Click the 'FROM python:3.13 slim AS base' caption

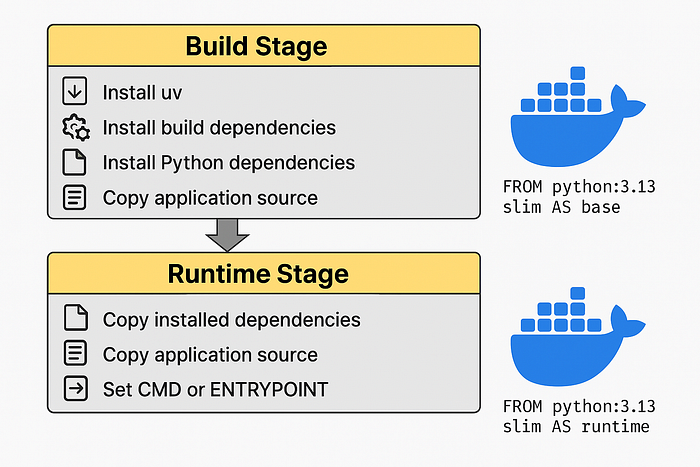click(579, 197)
